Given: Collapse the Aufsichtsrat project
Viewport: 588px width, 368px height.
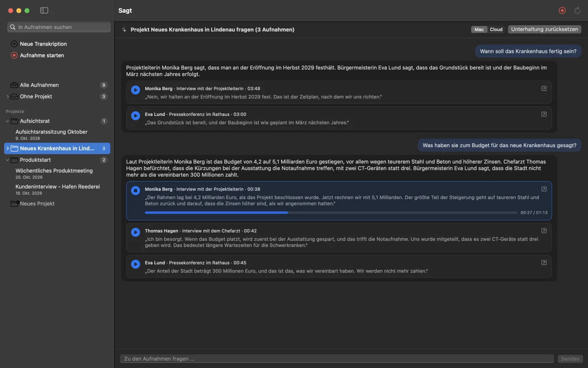Looking at the screenshot, I should click(x=7, y=121).
